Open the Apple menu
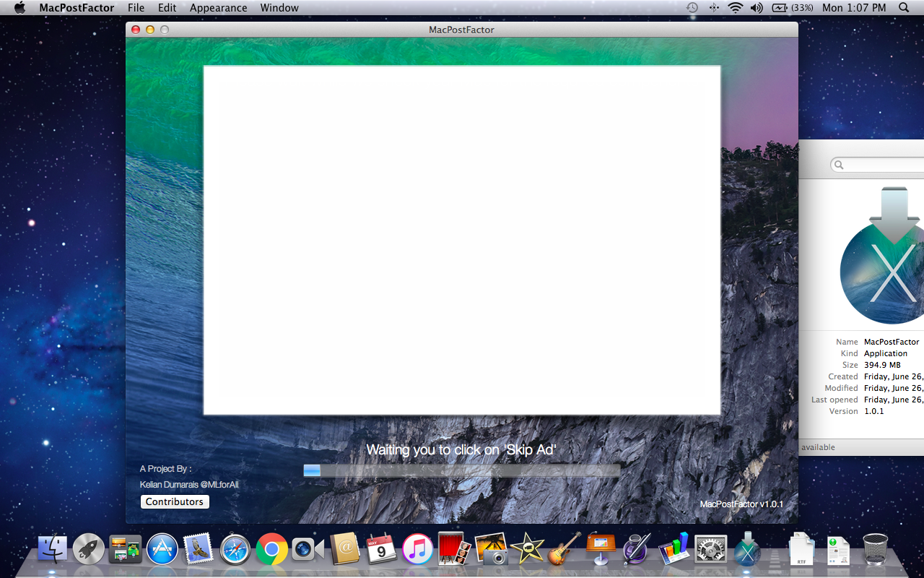This screenshot has width=924, height=578. point(19,8)
